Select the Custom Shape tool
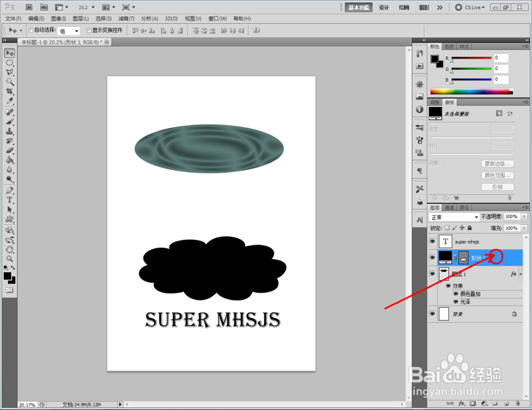Screen dimensions: 532x410 pos(10,219)
